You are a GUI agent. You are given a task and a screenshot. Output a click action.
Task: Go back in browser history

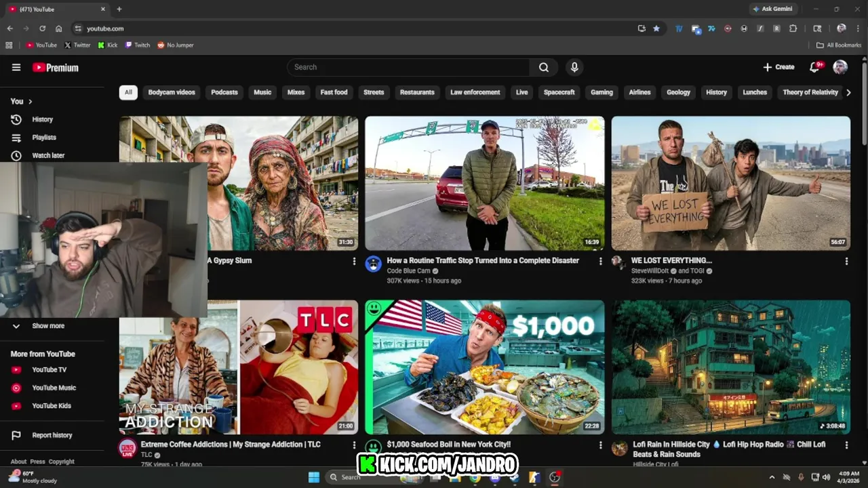[x=9, y=28]
